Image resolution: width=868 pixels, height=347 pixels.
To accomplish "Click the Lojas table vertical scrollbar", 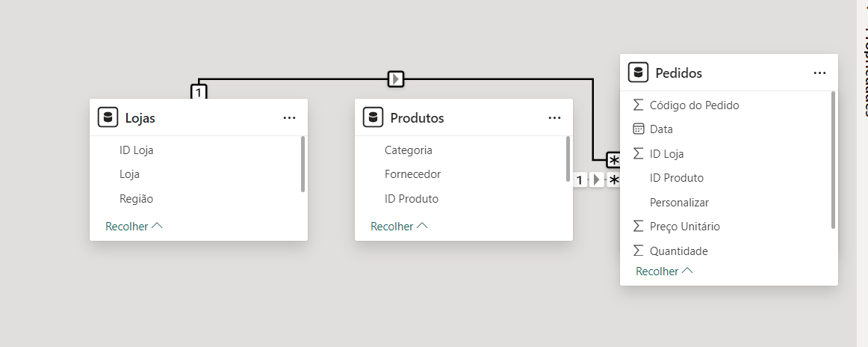I will click(303, 164).
